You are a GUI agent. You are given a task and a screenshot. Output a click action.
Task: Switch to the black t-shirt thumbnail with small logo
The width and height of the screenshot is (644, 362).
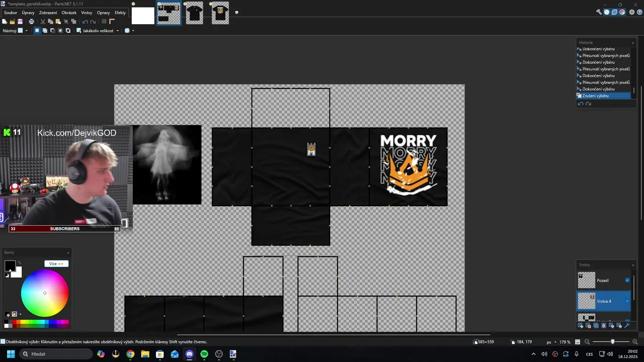click(194, 14)
